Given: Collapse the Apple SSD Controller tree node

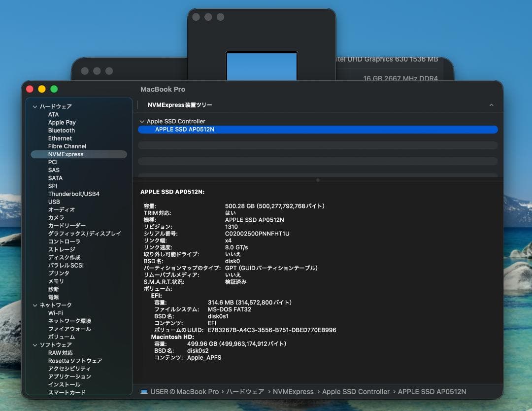Looking at the screenshot, I should 142,122.
